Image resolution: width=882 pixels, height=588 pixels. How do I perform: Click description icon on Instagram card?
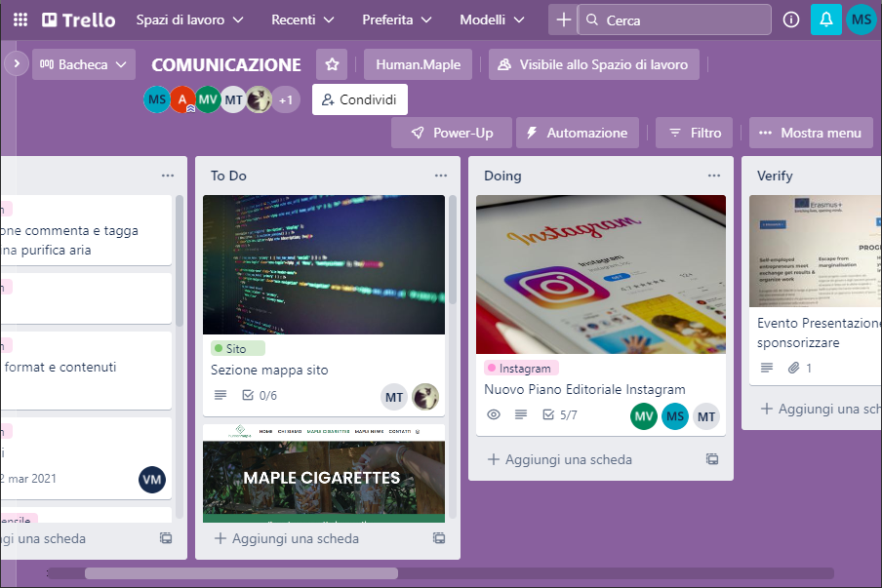click(521, 414)
